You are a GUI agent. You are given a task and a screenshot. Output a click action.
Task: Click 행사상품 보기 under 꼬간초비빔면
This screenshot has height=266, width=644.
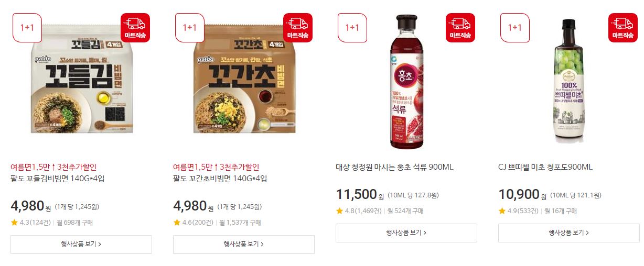click(244, 244)
